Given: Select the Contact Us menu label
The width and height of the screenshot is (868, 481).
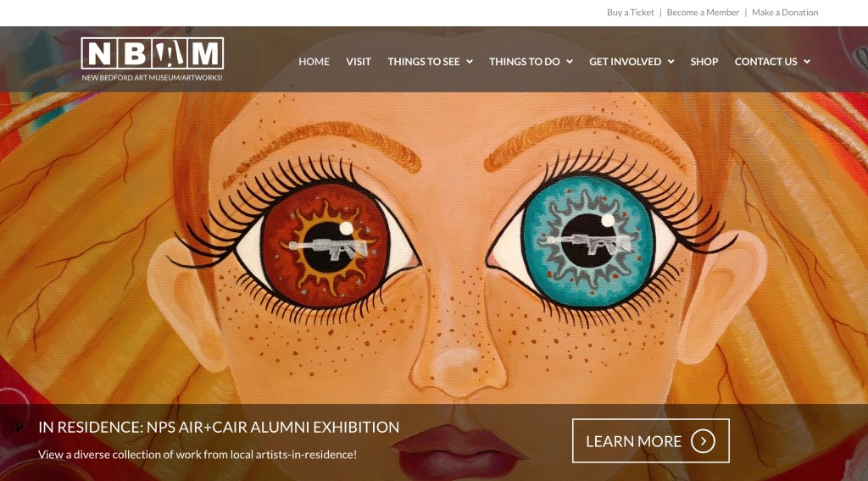Looking at the screenshot, I should 765,61.
